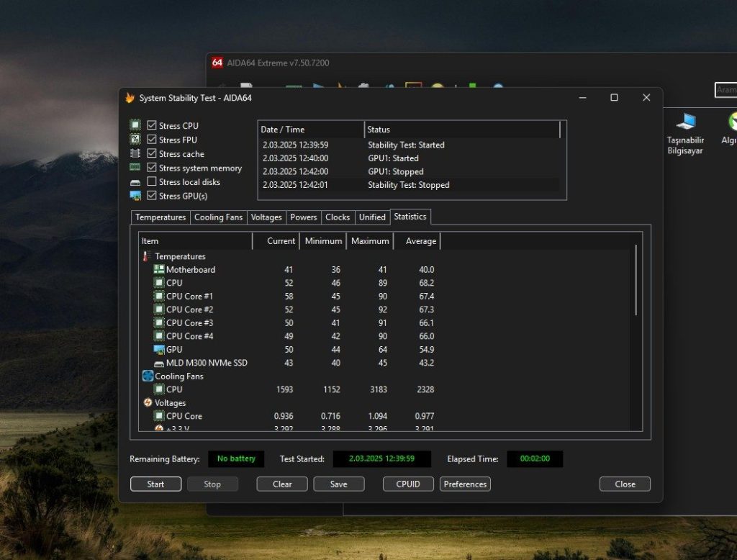
Task: Click the Stress FPU percent icon
Action: tap(135, 139)
